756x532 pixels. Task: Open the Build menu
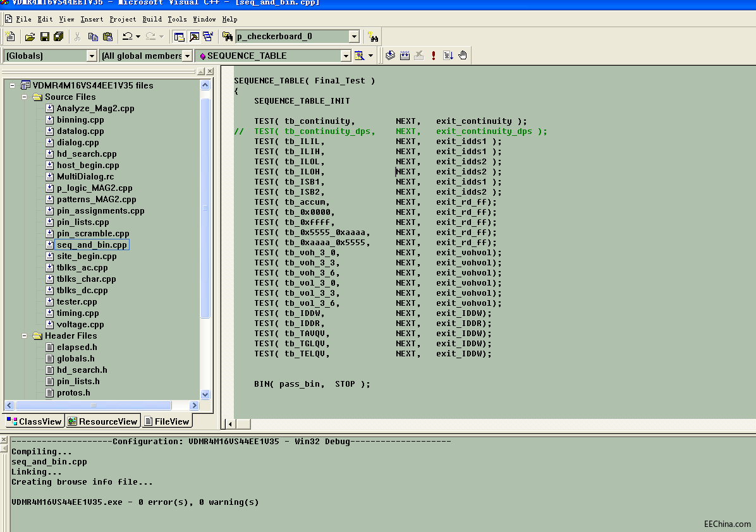tap(152, 20)
